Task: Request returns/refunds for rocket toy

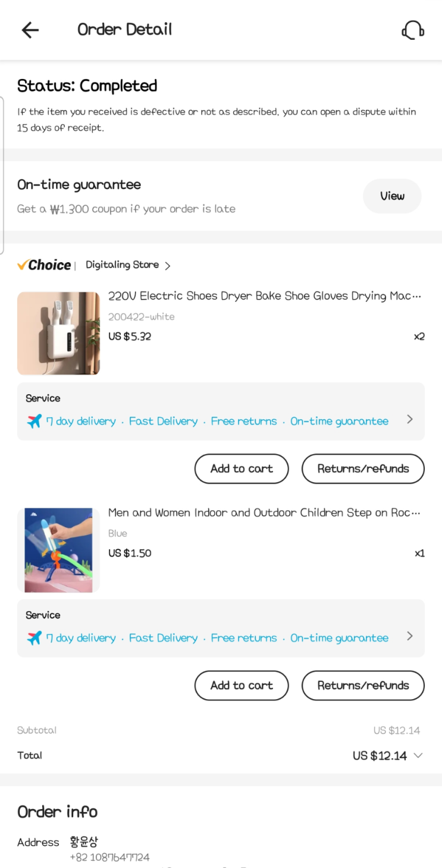Action: pyautogui.click(x=363, y=685)
